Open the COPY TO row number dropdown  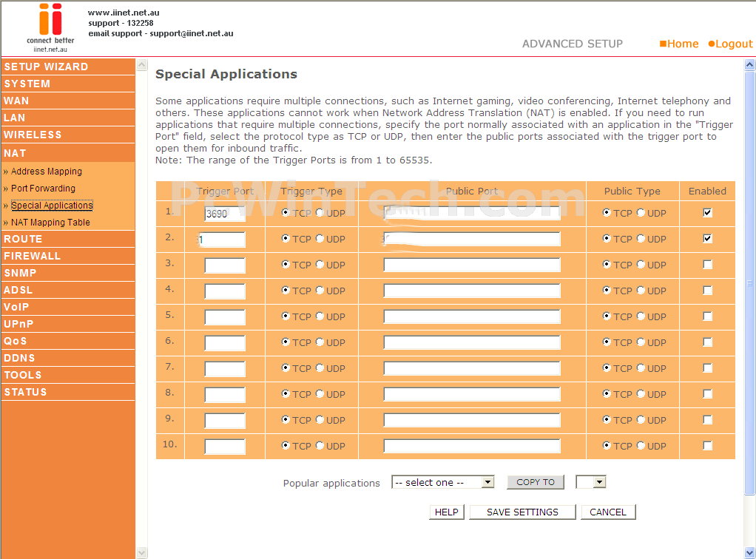[590, 482]
